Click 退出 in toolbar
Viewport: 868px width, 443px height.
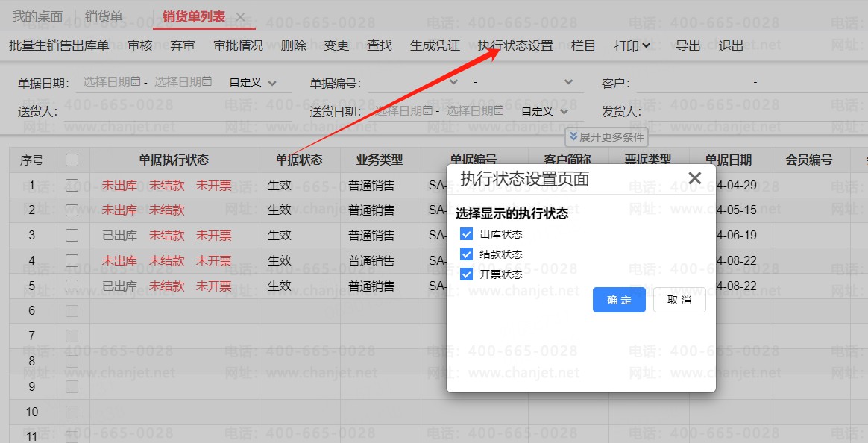731,46
